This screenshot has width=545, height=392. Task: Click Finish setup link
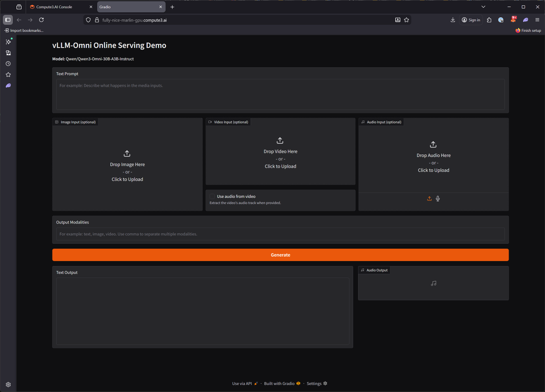[x=528, y=30]
